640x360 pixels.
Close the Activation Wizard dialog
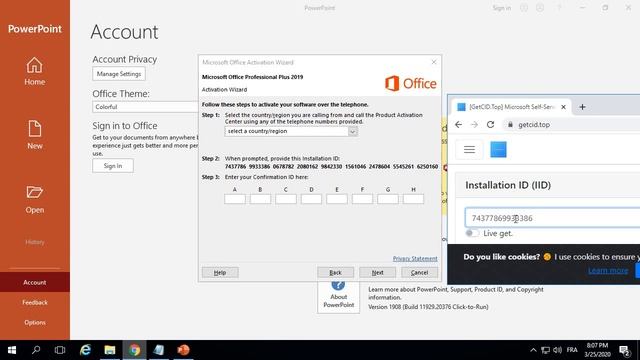[x=434, y=62]
